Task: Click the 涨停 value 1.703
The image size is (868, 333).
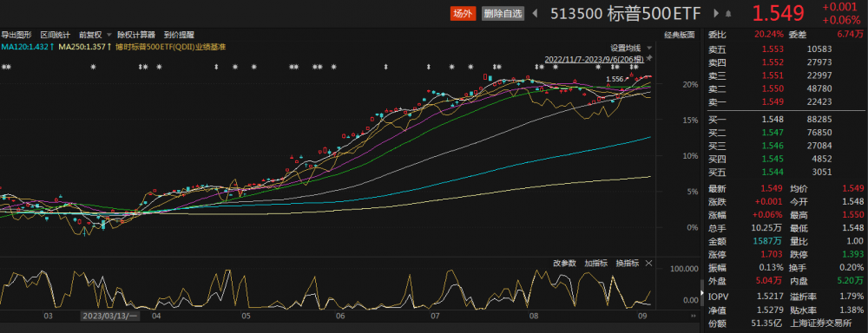Action: (x=773, y=254)
